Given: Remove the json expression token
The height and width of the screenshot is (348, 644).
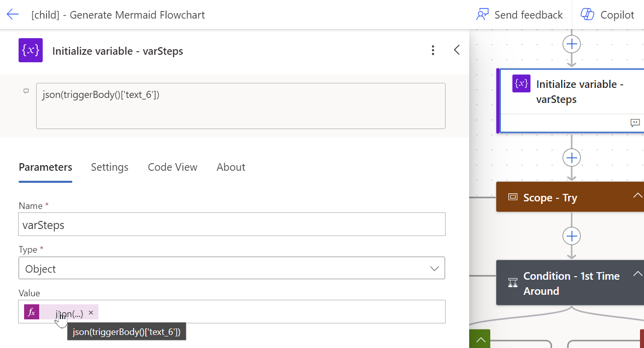Looking at the screenshot, I should (x=91, y=312).
